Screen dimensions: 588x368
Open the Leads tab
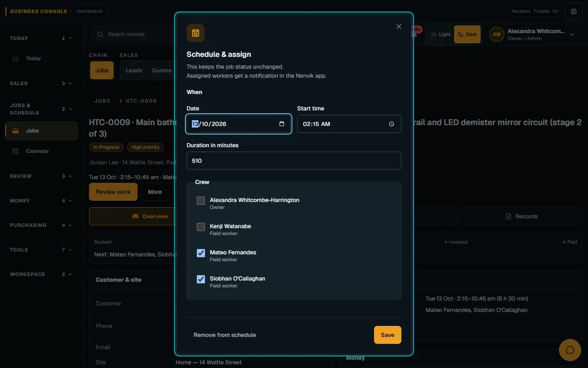(134, 70)
